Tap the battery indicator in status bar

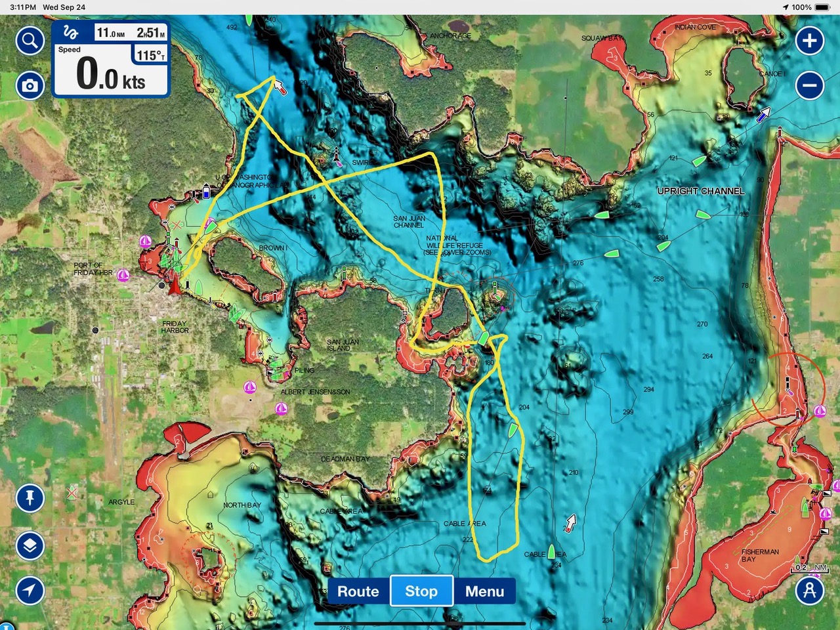pyautogui.click(x=802, y=7)
